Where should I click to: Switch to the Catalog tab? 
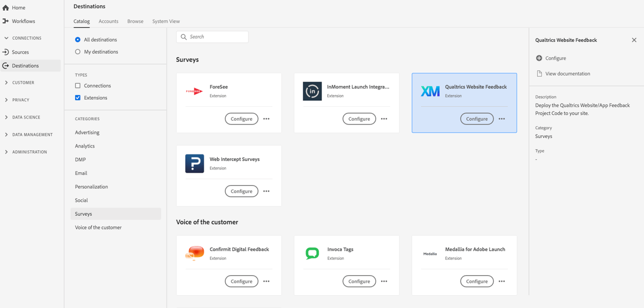pyautogui.click(x=82, y=21)
